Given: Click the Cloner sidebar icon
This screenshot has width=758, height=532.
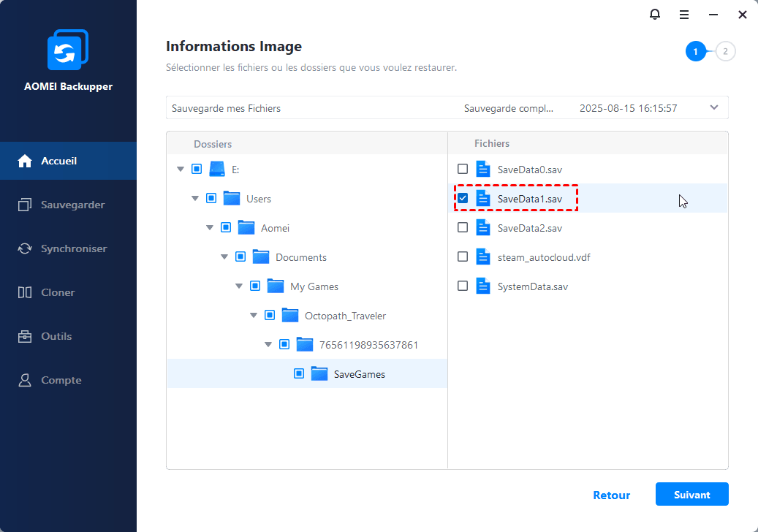Looking at the screenshot, I should [x=25, y=292].
